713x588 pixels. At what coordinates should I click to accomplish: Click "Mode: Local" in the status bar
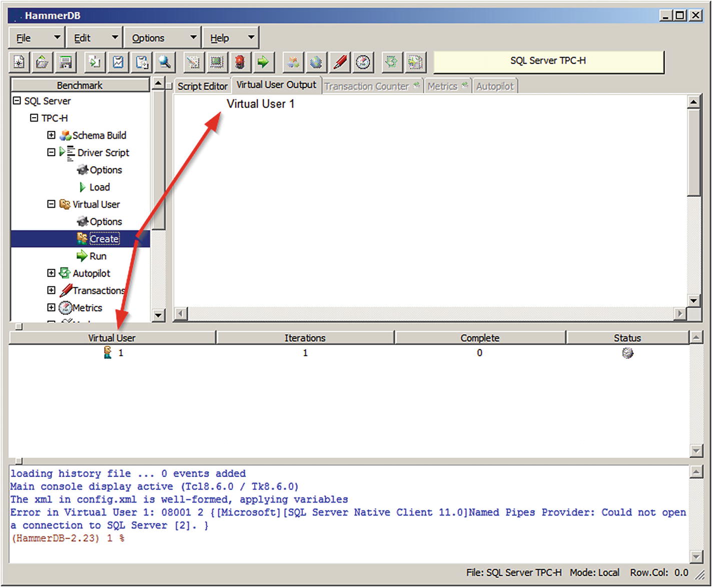point(594,572)
